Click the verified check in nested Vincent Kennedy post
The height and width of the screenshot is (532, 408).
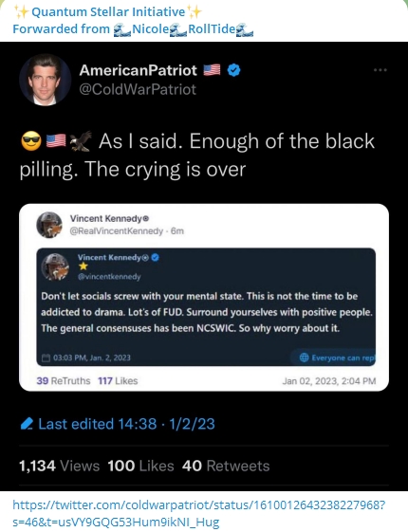tap(155, 258)
